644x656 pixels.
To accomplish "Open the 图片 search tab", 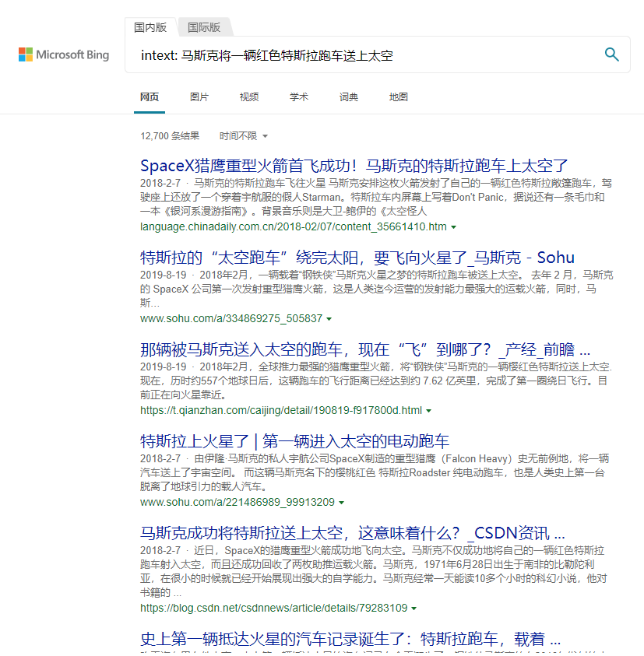I will tap(199, 97).
